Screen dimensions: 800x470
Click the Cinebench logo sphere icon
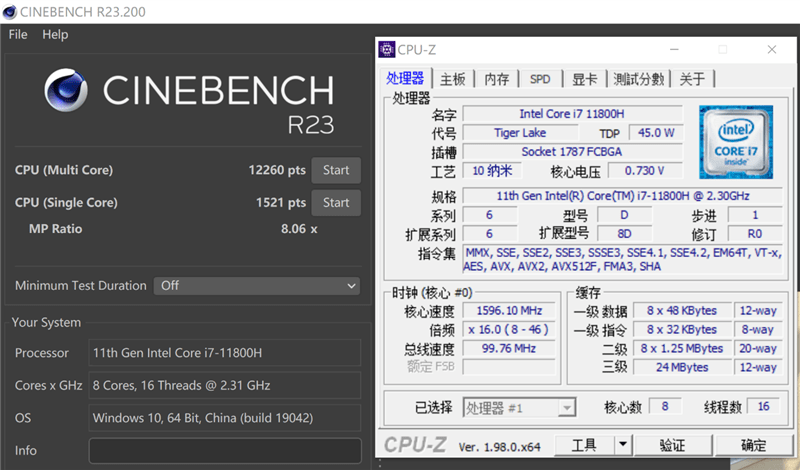click(x=66, y=90)
